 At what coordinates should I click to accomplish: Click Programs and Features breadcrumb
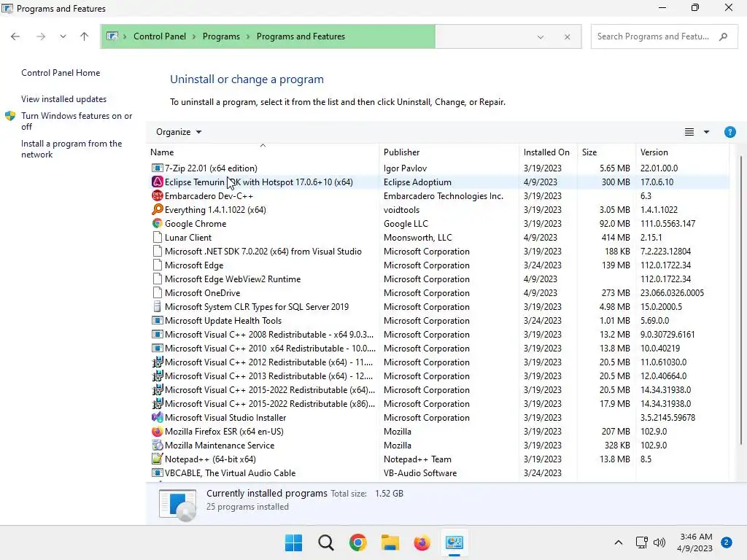click(301, 36)
